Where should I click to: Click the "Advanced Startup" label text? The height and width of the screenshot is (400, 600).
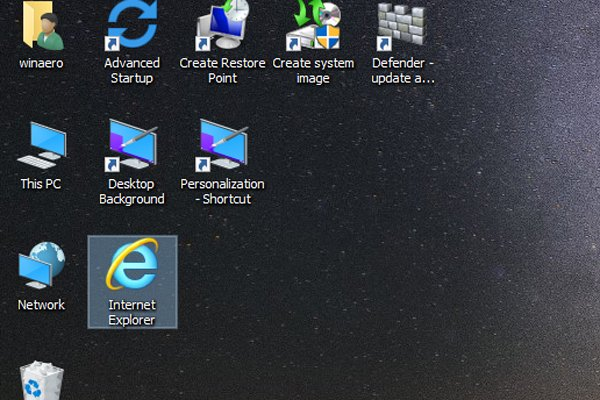[x=132, y=70]
